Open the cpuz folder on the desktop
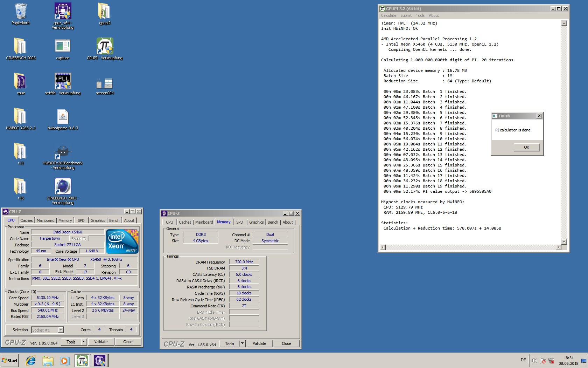 (x=21, y=84)
